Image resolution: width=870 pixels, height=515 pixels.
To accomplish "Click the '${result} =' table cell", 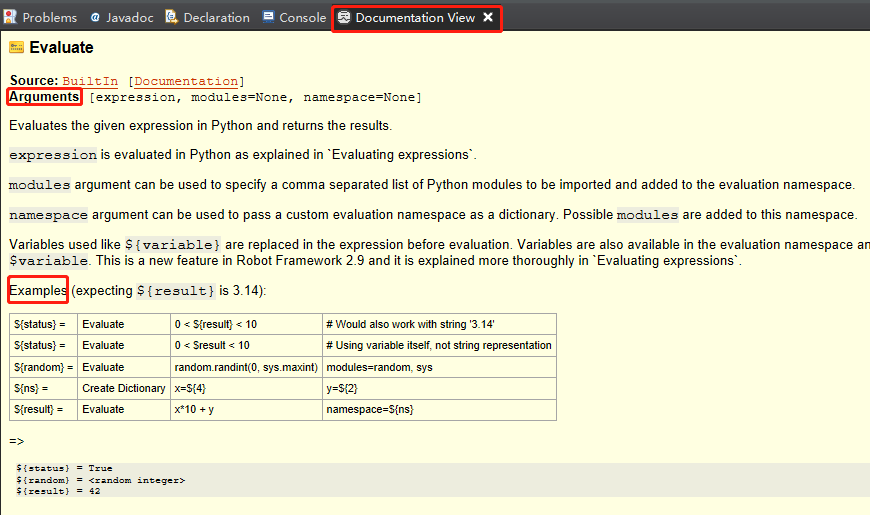I will click(x=43, y=409).
